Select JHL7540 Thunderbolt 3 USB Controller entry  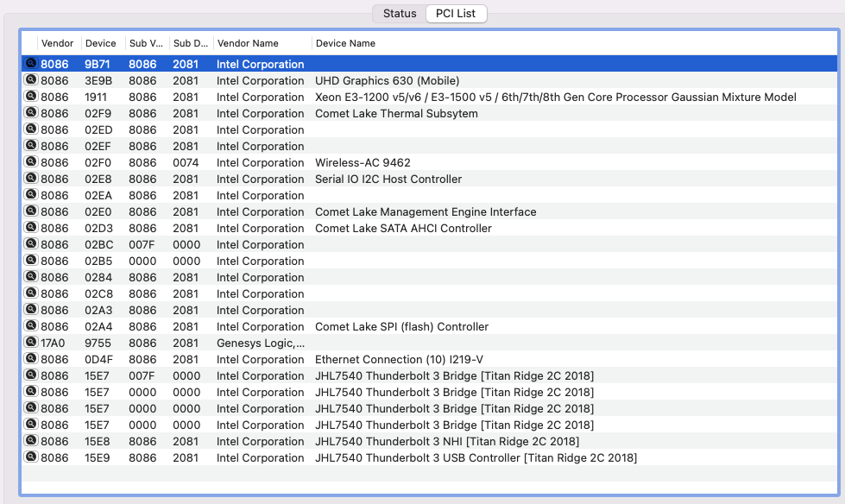[476, 457]
